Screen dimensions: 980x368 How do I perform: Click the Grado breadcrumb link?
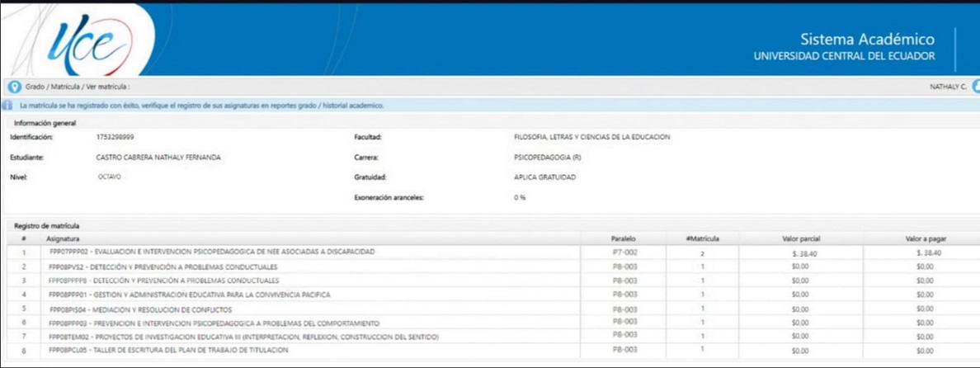[x=34, y=87]
